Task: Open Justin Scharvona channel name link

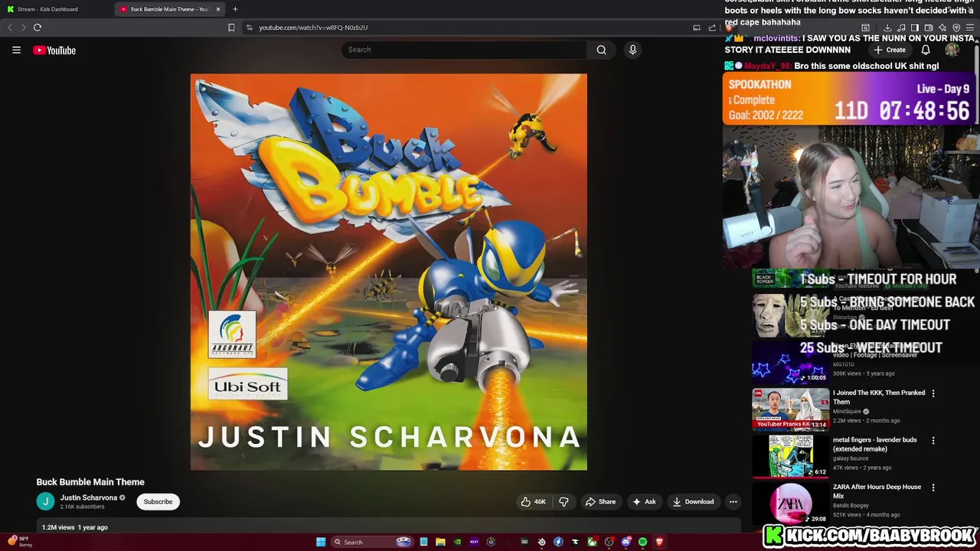Action: 89,497
